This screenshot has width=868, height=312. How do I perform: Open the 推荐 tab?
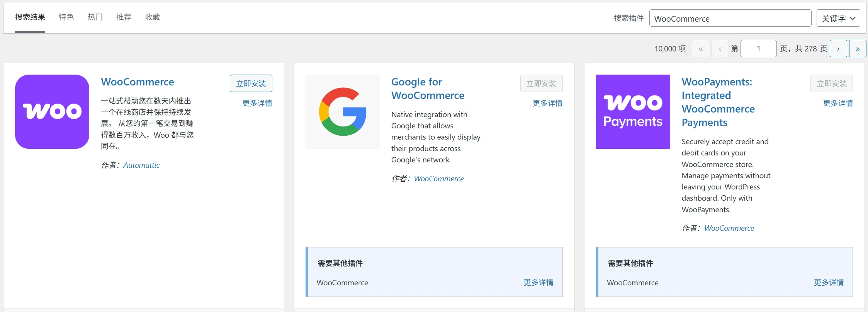click(x=124, y=17)
